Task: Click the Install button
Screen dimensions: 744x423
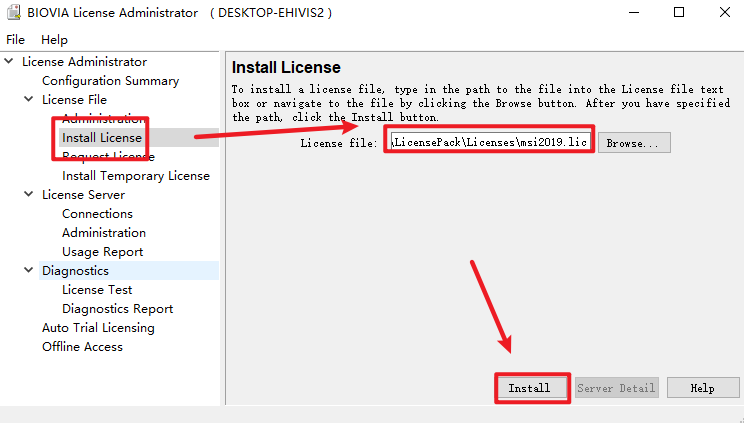Action: pos(531,388)
